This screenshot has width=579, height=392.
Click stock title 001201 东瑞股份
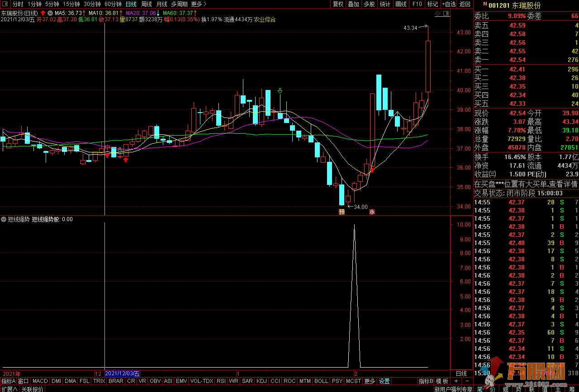coord(514,5)
